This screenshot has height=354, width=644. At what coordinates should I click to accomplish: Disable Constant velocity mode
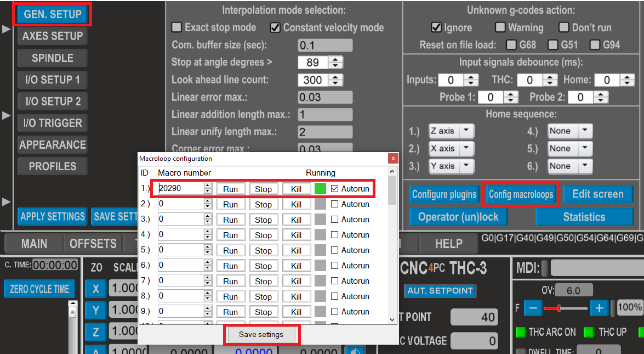pos(275,27)
